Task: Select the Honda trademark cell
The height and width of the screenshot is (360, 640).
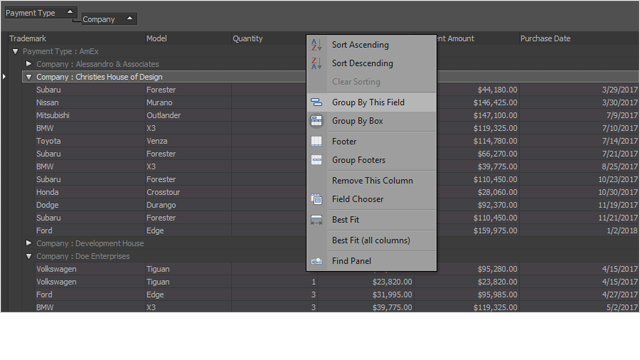Action: 90,192
